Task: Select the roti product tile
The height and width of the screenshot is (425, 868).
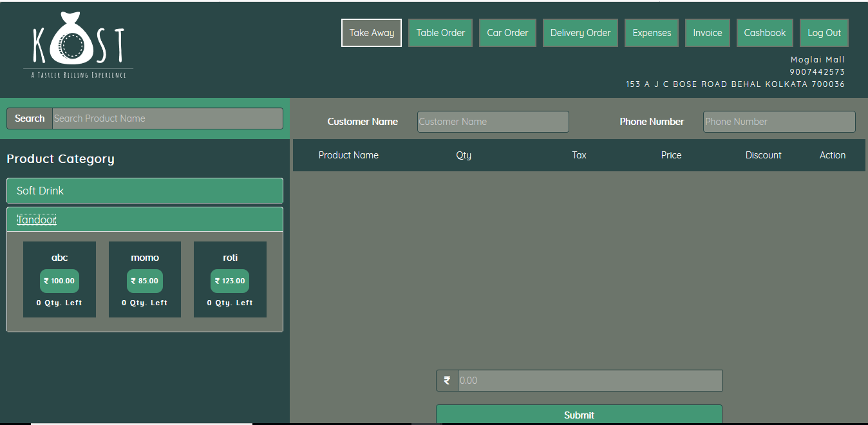Action: click(230, 279)
